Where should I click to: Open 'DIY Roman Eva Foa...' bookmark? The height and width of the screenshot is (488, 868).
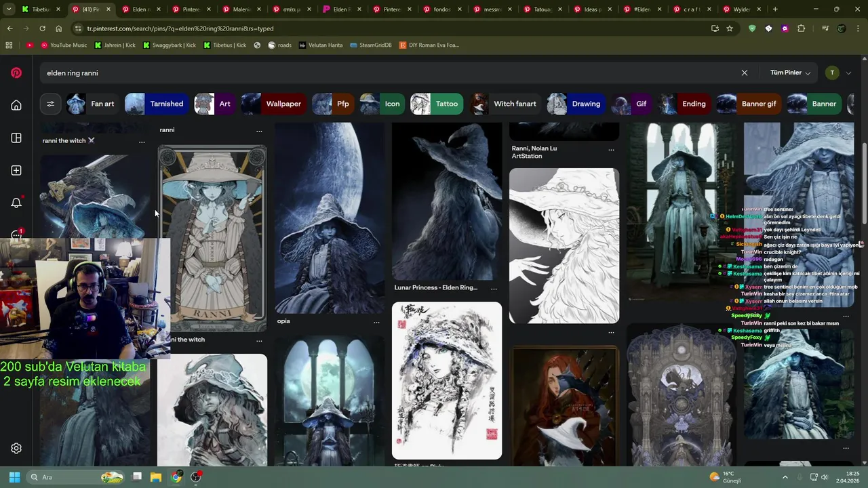tap(429, 45)
